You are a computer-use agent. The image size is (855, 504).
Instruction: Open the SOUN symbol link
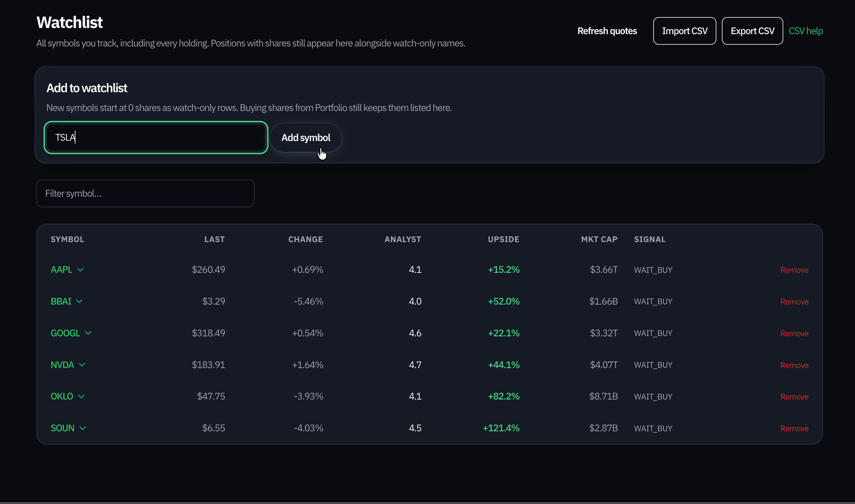[x=62, y=428]
